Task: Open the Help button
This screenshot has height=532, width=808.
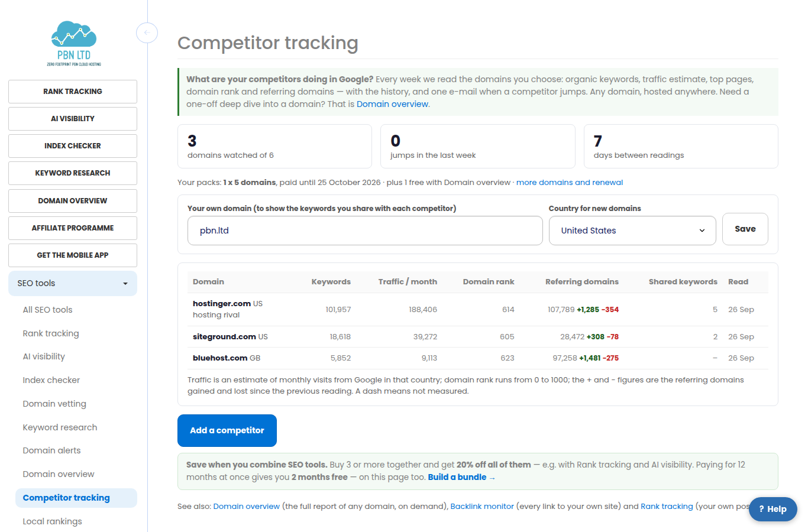Action: pyautogui.click(x=773, y=509)
